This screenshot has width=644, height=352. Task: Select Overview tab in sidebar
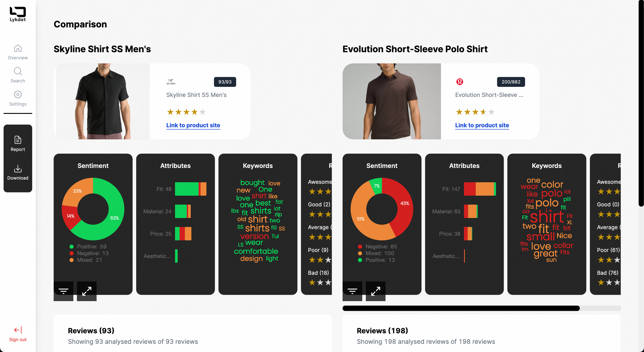coord(17,51)
